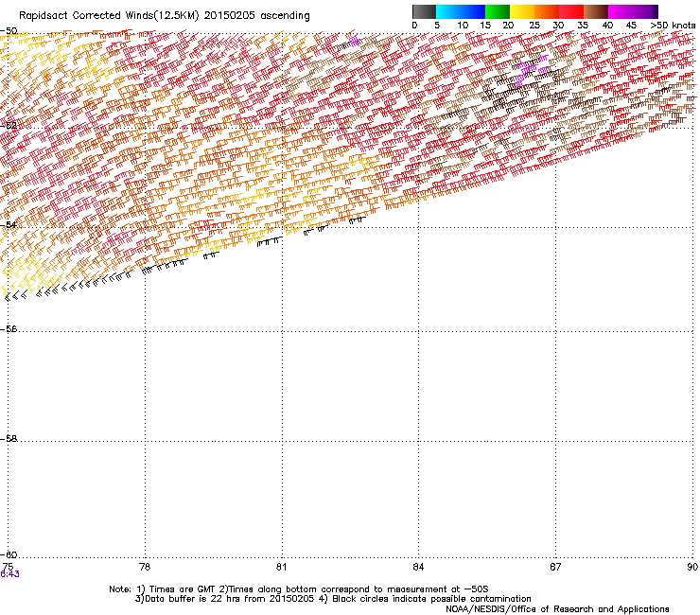Click the dark purple above-50 knots legend swatch
700x615 pixels.
[x=656, y=11]
